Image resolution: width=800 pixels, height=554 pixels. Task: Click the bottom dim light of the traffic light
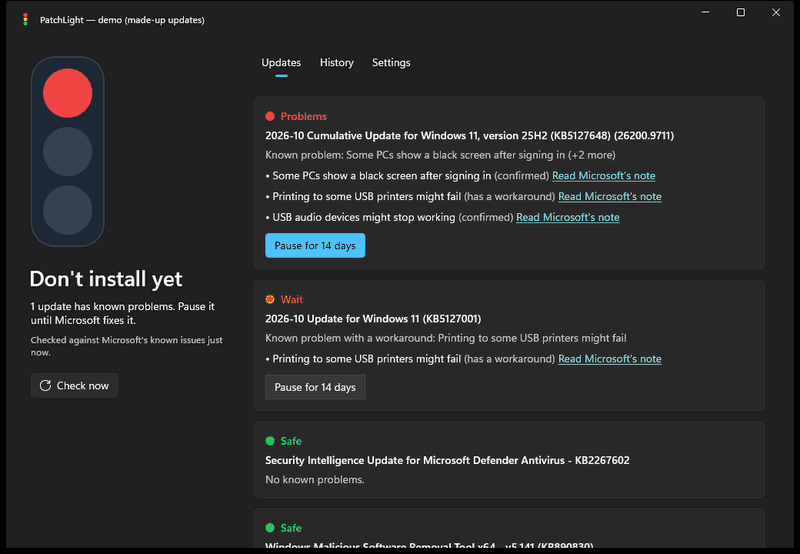(x=67, y=210)
